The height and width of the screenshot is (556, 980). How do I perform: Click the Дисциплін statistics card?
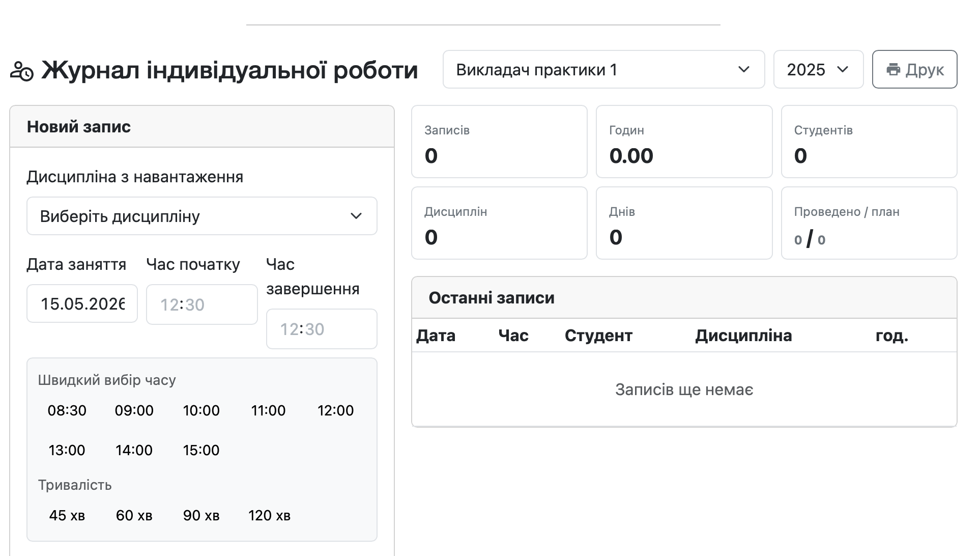499,223
